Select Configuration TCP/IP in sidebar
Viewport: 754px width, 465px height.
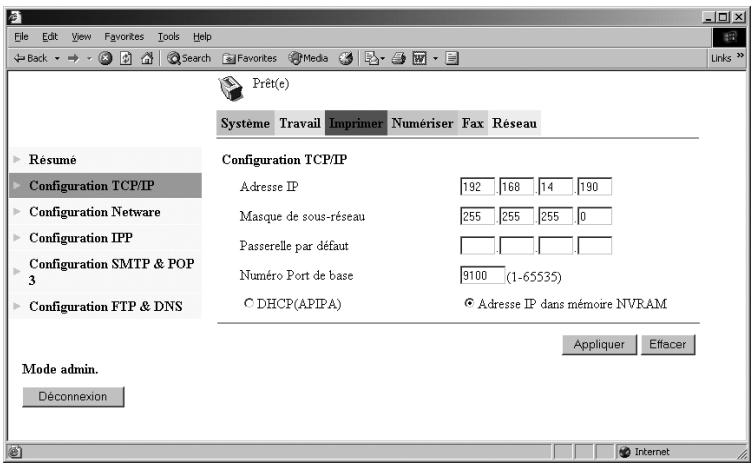point(105,186)
